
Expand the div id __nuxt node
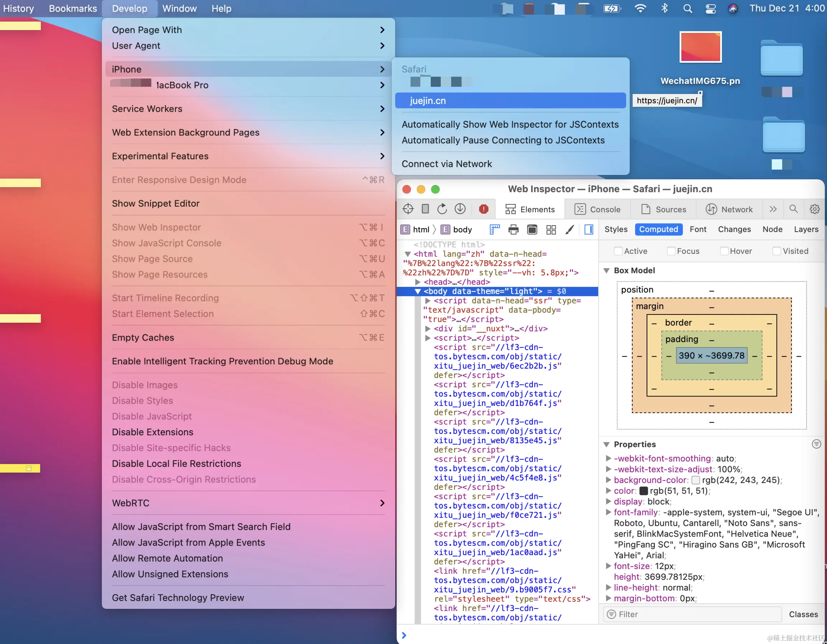tap(427, 328)
